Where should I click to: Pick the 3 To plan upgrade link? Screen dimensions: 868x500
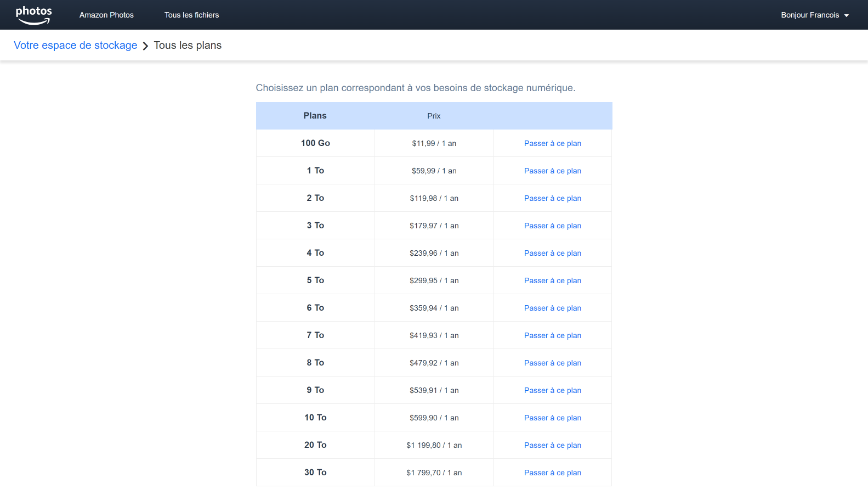[552, 226]
